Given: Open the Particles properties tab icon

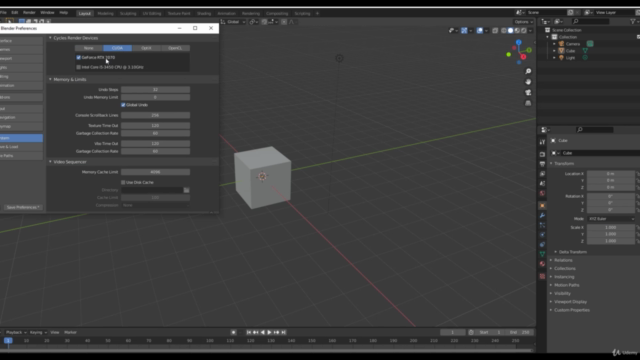Looking at the screenshot, I should point(542,225).
